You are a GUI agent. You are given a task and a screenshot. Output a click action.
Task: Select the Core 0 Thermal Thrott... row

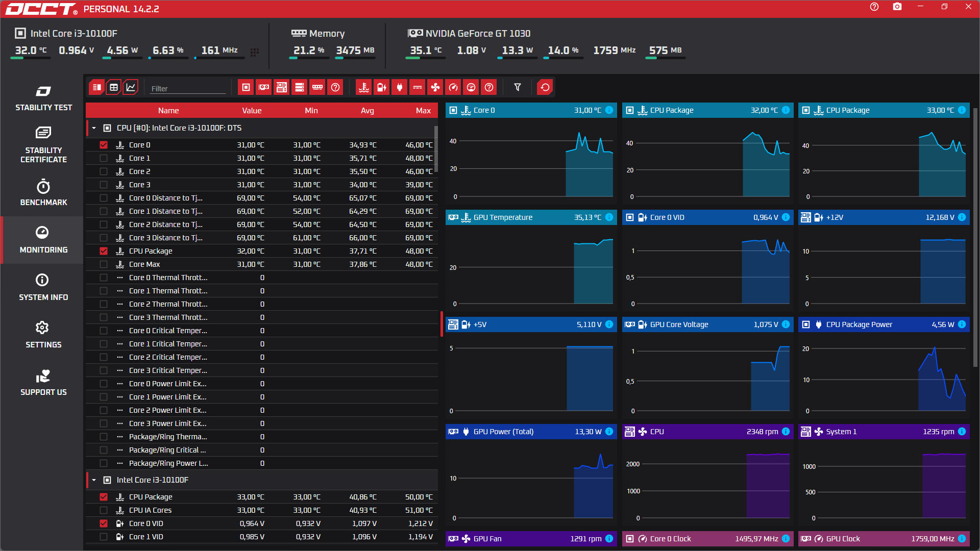(262, 278)
